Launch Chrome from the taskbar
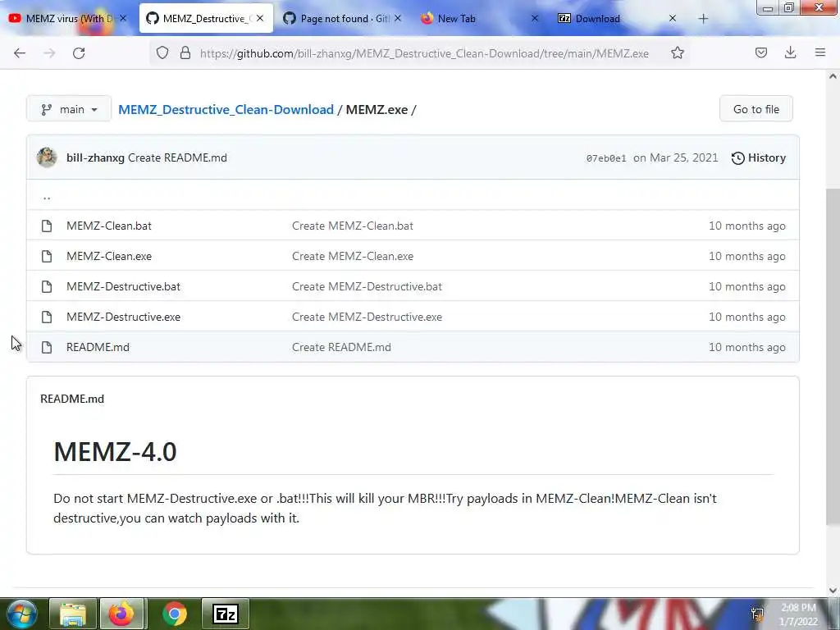The width and height of the screenshot is (840, 630). (174, 614)
